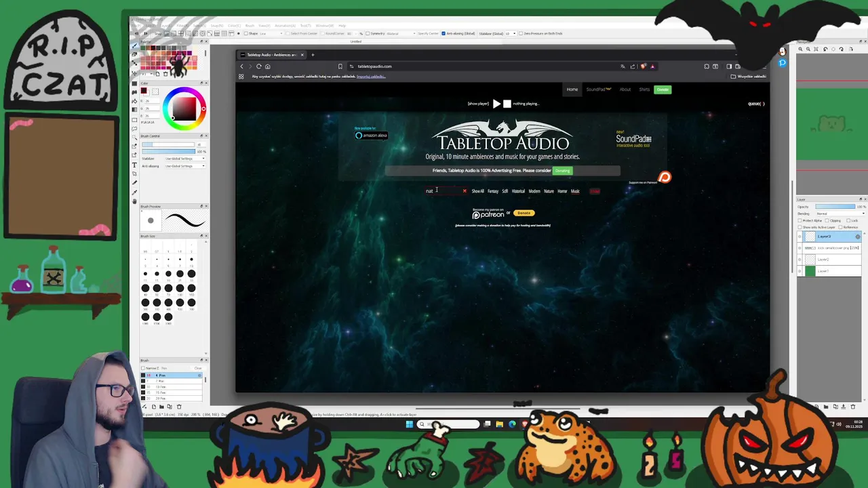Select the rectangle Select tool in paint toolbar
Image resolution: width=868 pixels, height=488 pixels.
coord(134,120)
